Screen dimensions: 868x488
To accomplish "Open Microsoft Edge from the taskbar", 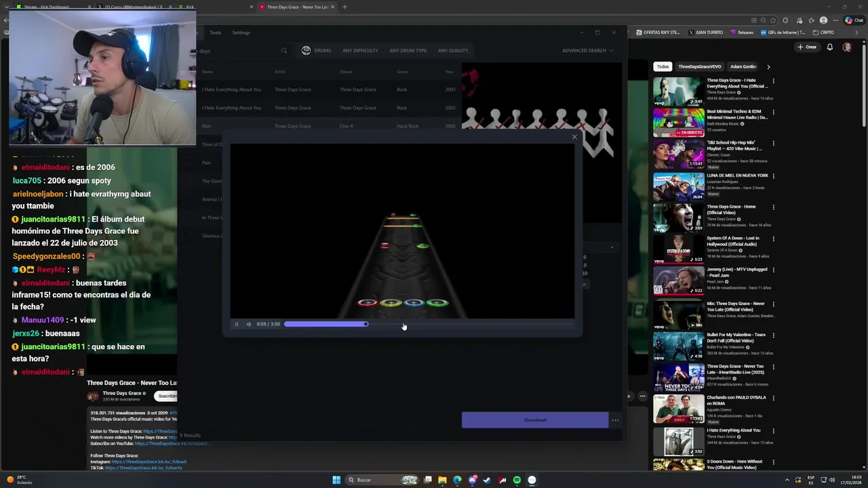I will [457, 480].
